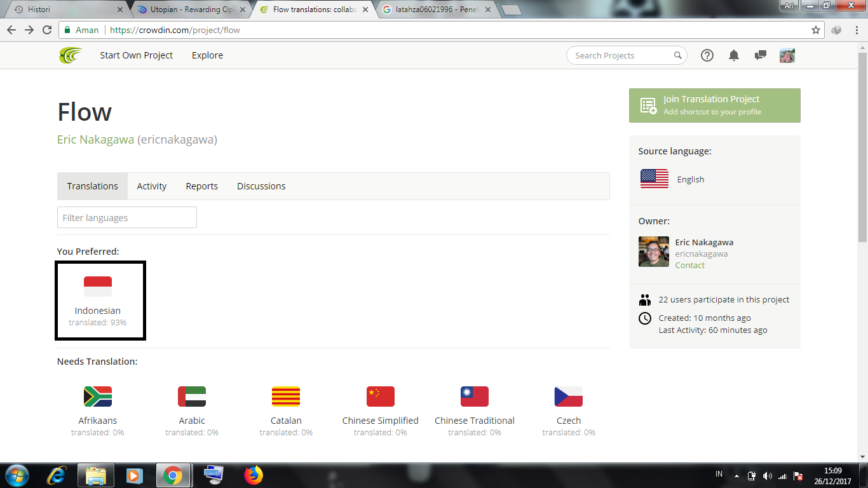
Task: Click the page vertical scrollbar
Action: click(x=862, y=146)
